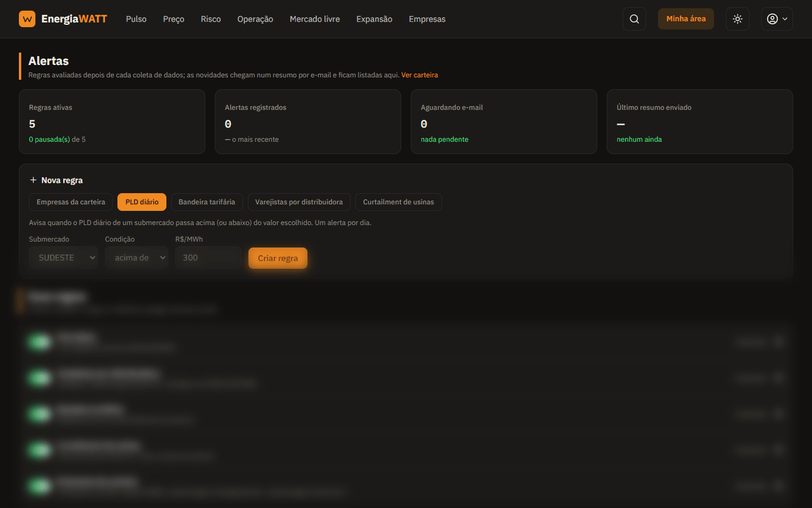The height and width of the screenshot is (508, 812).
Task: Click the Alertas page heading
Action: (48, 61)
